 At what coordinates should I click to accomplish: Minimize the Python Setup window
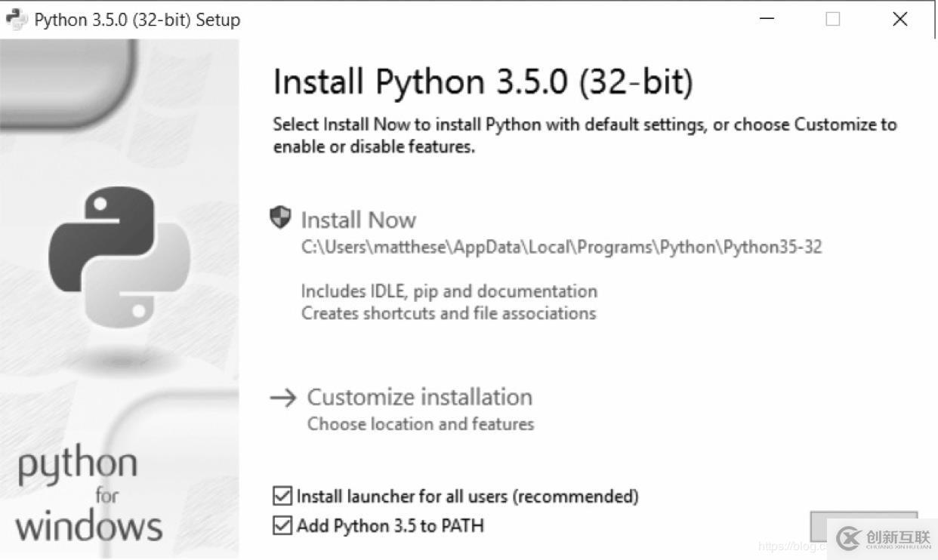click(x=767, y=19)
